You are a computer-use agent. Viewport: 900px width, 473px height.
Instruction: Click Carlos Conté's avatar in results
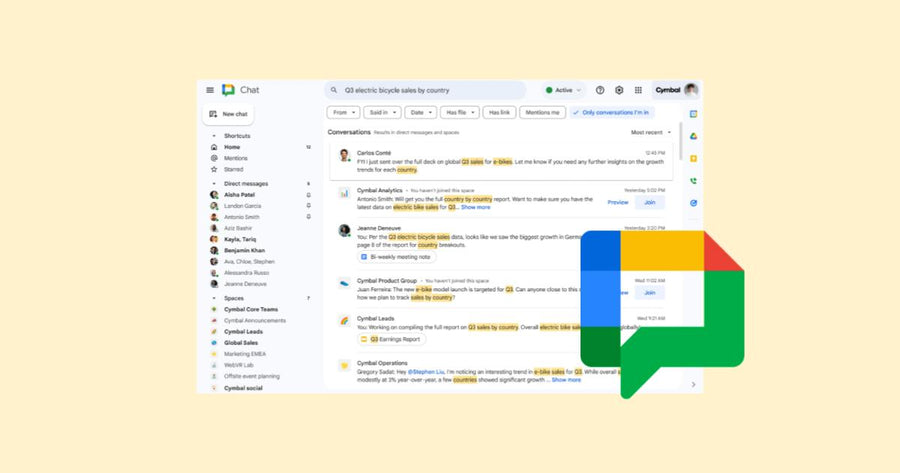(344, 155)
